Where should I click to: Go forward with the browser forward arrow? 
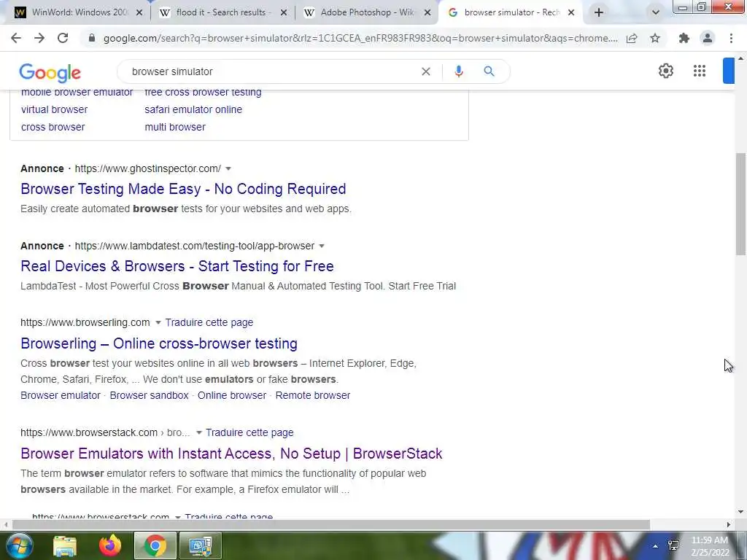(39, 38)
